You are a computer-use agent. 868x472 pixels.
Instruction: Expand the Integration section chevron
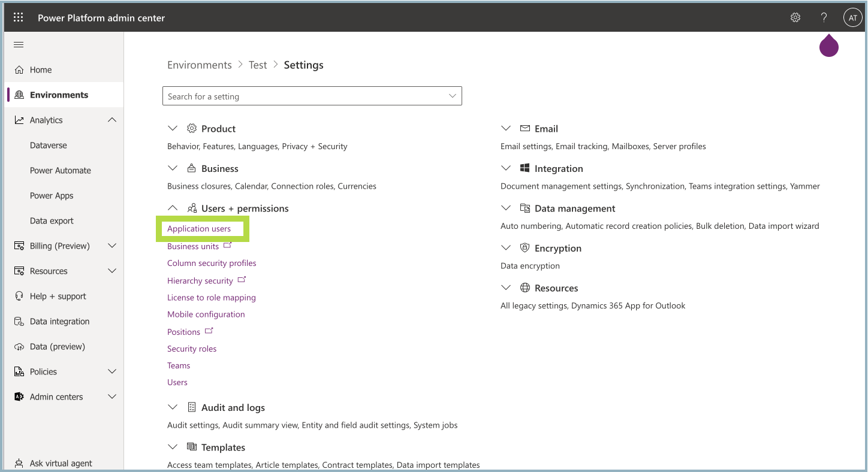[506, 168]
